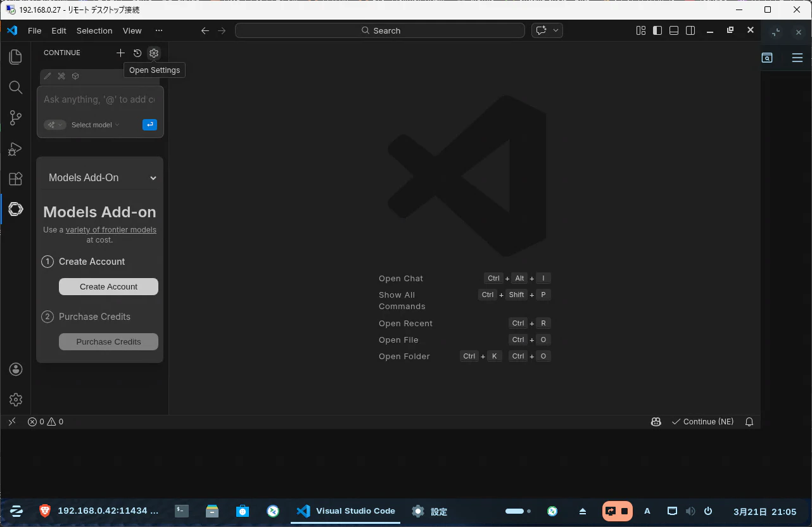This screenshot has width=812, height=527.
Task: Open the remote window indicator in status bar
Action: point(12,422)
